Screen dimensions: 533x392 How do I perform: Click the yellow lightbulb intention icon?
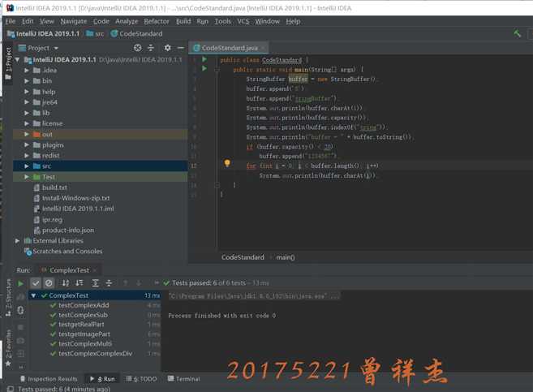click(x=227, y=163)
